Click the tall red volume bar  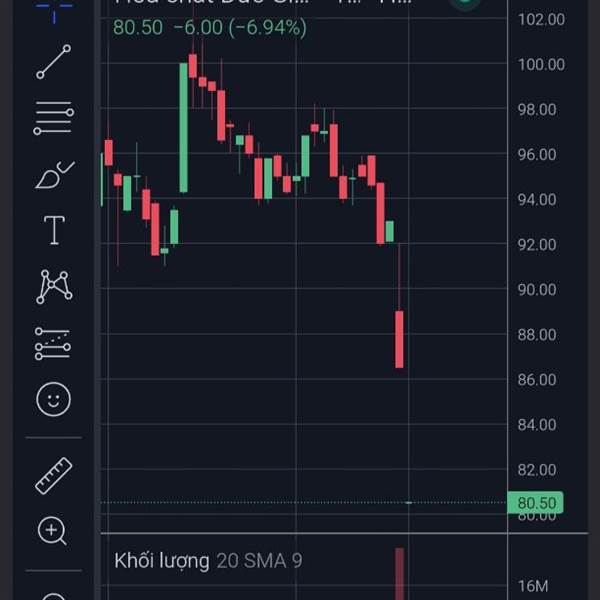click(x=400, y=574)
